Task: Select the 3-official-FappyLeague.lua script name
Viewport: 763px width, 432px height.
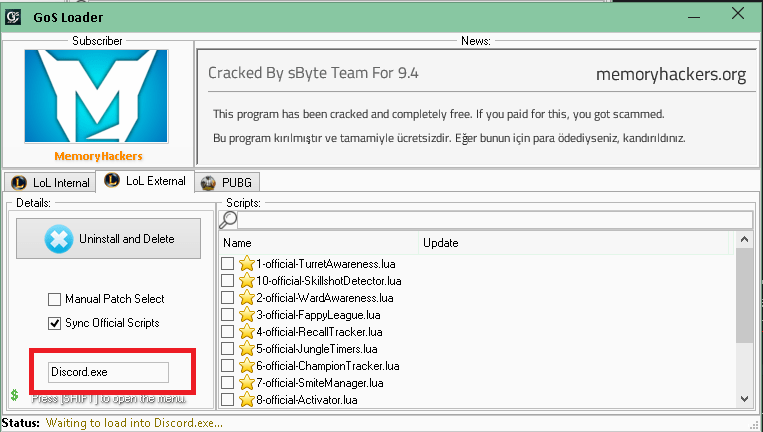Action: [318, 315]
